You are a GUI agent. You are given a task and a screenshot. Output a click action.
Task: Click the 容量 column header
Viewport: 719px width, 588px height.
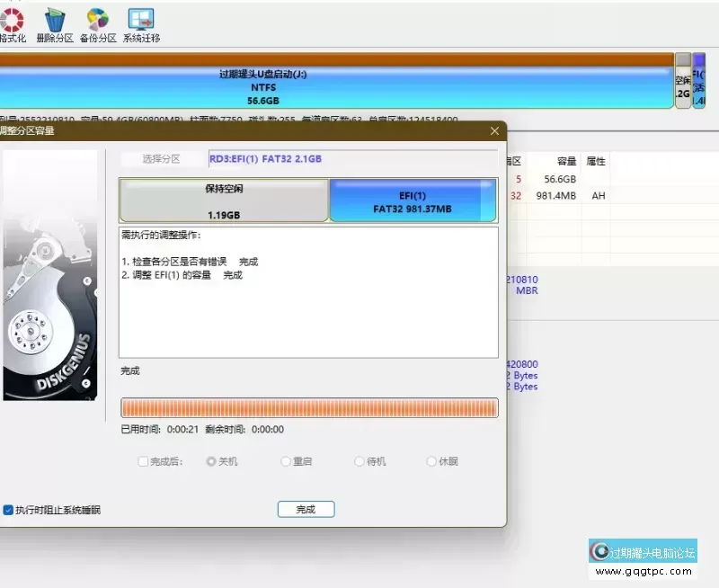point(566,162)
